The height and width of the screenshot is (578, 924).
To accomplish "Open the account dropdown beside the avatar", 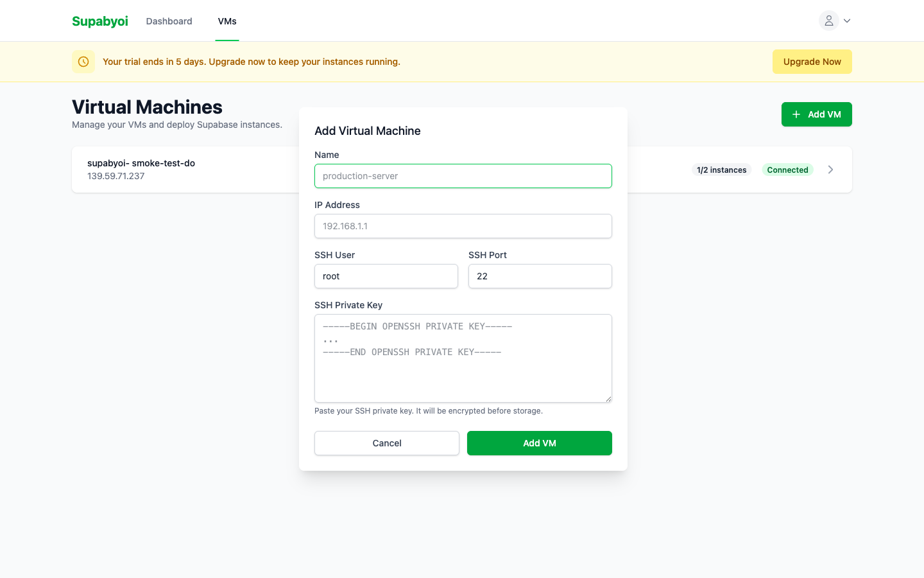I will coord(846,21).
